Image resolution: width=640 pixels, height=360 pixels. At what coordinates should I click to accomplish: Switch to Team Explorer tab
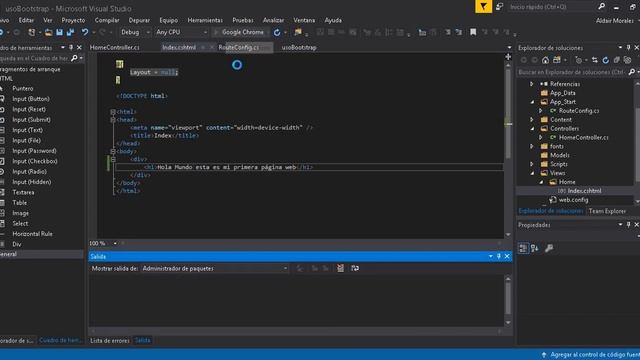pyautogui.click(x=607, y=211)
